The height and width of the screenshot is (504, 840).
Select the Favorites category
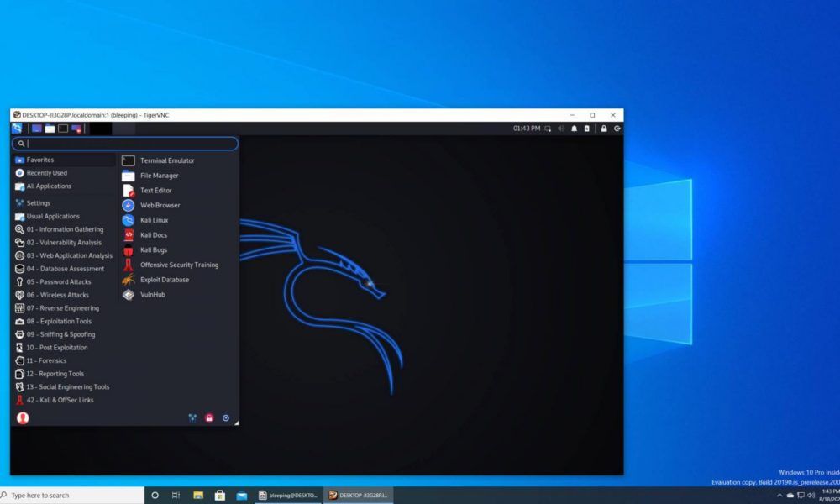(65, 160)
